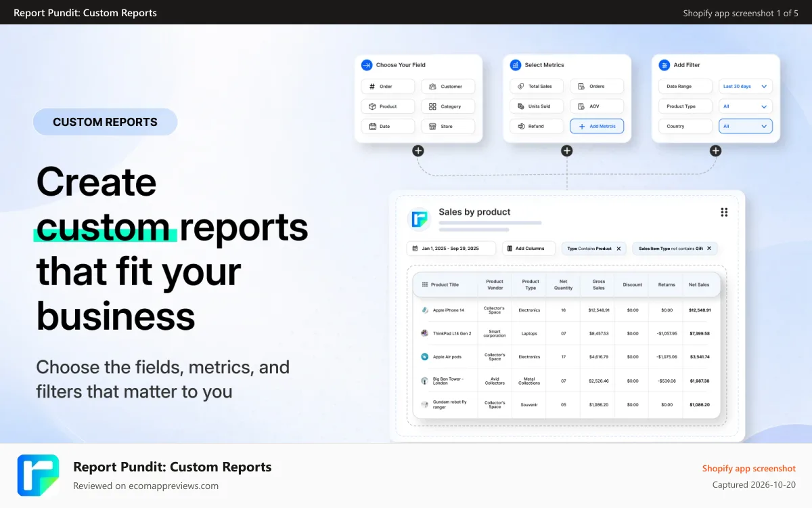Click the Reviewed on ecomappreviews.com text
This screenshot has height=508, width=812.
145,486
